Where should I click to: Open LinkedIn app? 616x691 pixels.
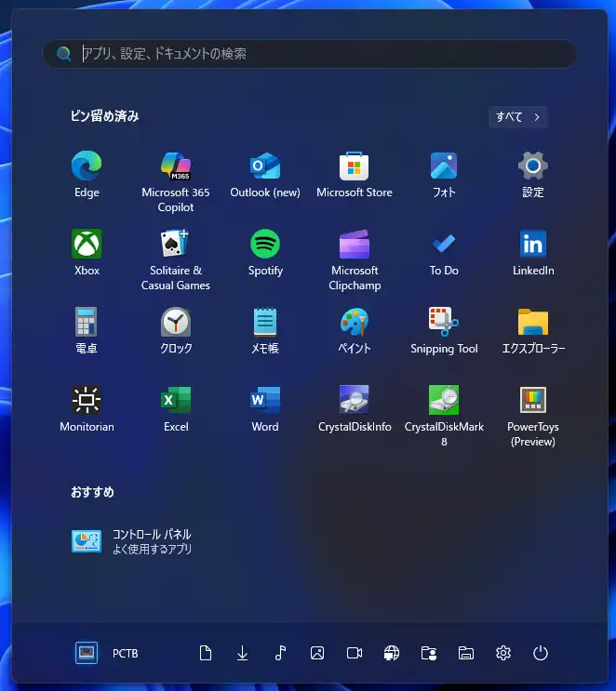533,253
